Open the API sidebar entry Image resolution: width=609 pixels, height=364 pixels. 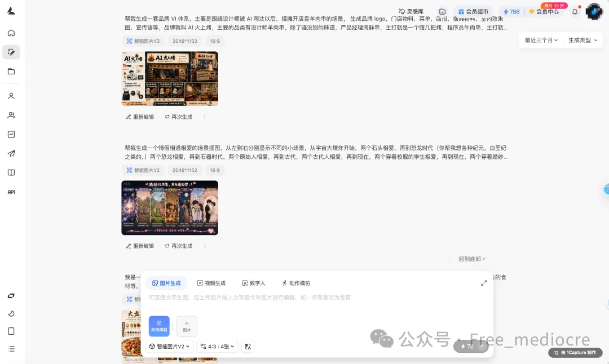point(11,192)
